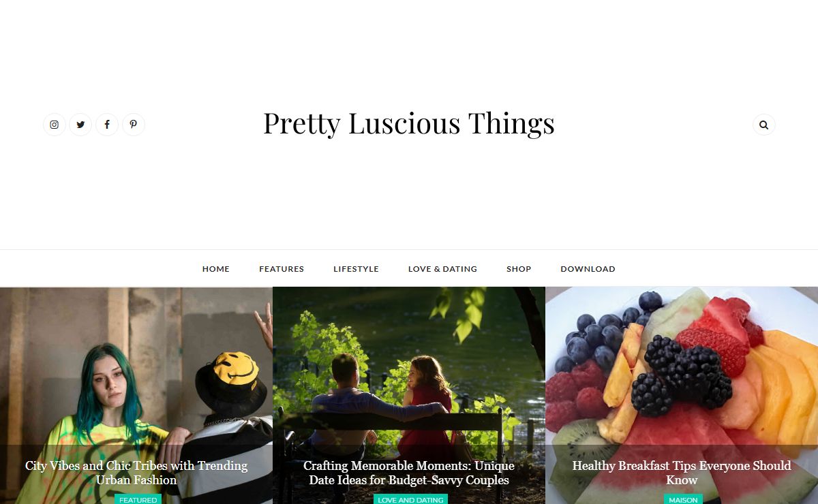This screenshot has height=504, width=818.
Task: Open Healthy Breakfast Tips article
Action: [682, 473]
